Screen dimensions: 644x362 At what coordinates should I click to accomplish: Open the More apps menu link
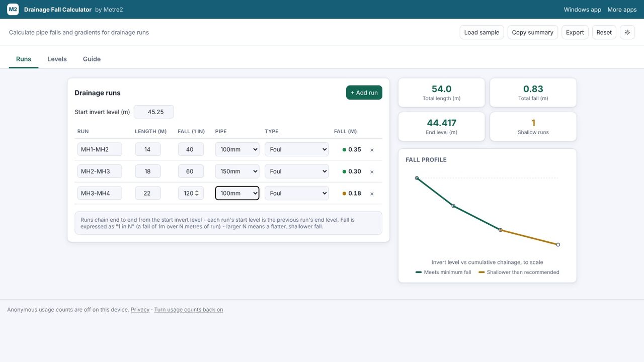click(622, 10)
